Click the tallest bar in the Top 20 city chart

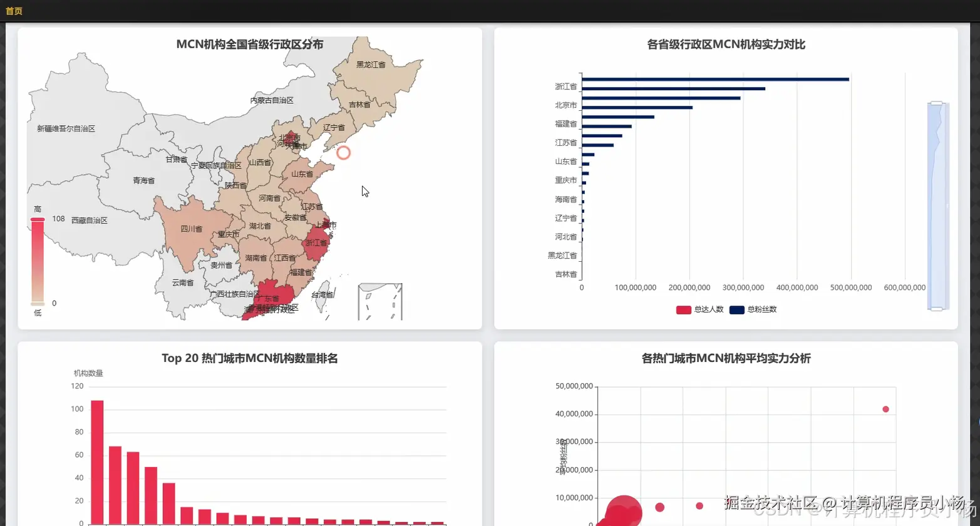(x=97, y=462)
